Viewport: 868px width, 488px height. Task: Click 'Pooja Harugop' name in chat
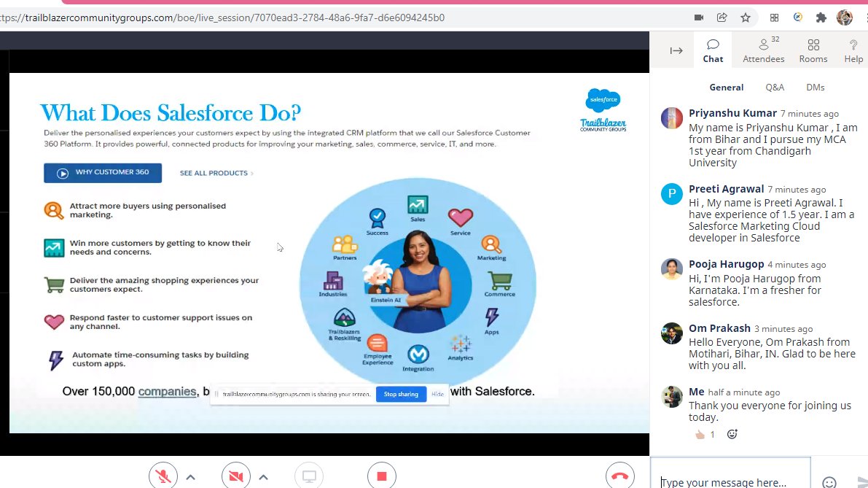click(x=727, y=264)
